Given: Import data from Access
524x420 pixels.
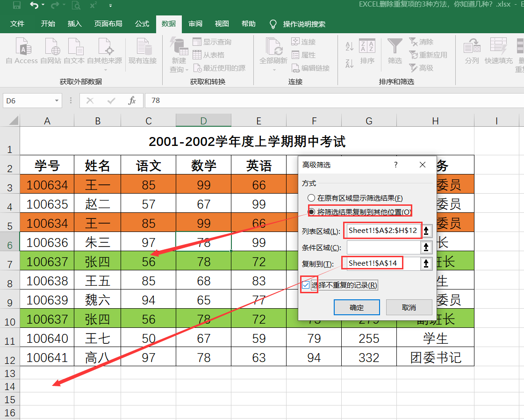Looking at the screenshot, I should [x=22, y=51].
